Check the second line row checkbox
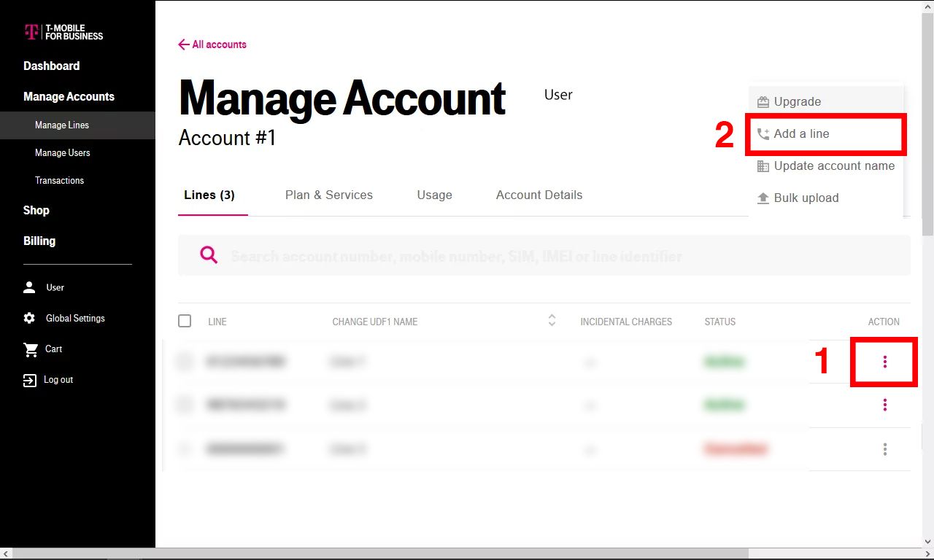 [185, 404]
